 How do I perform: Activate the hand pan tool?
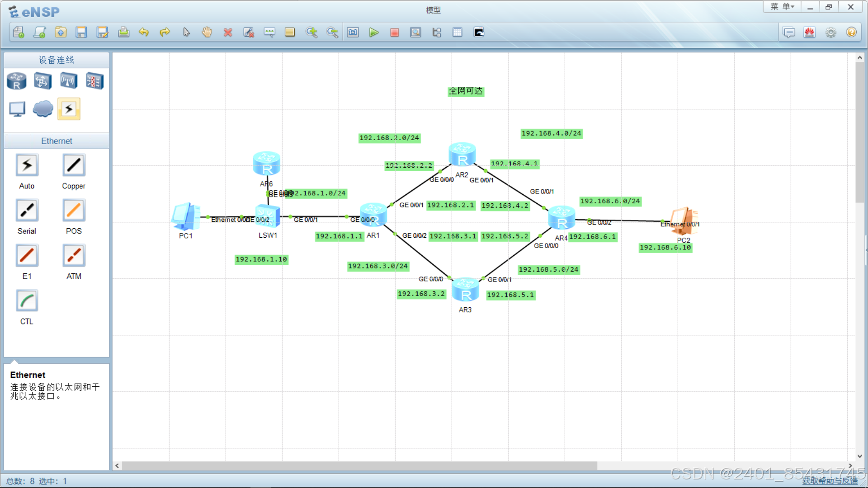pyautogui.click(x=207, y=33)
